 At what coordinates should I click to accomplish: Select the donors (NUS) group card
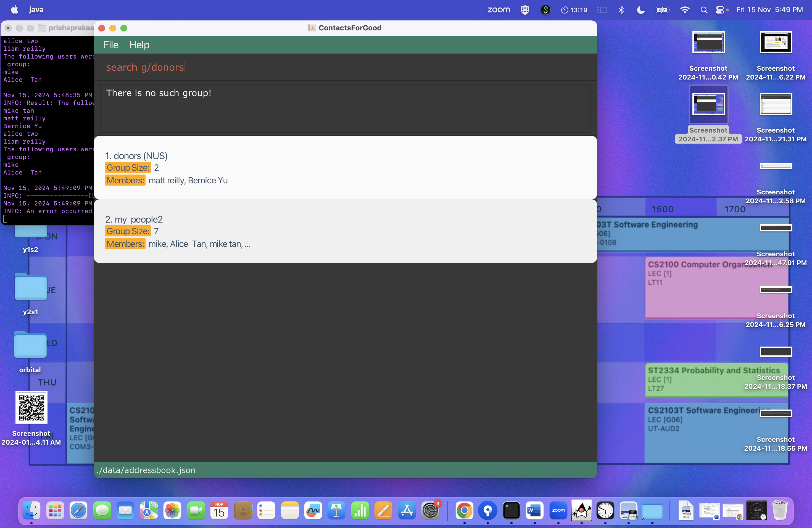(345, 168)
